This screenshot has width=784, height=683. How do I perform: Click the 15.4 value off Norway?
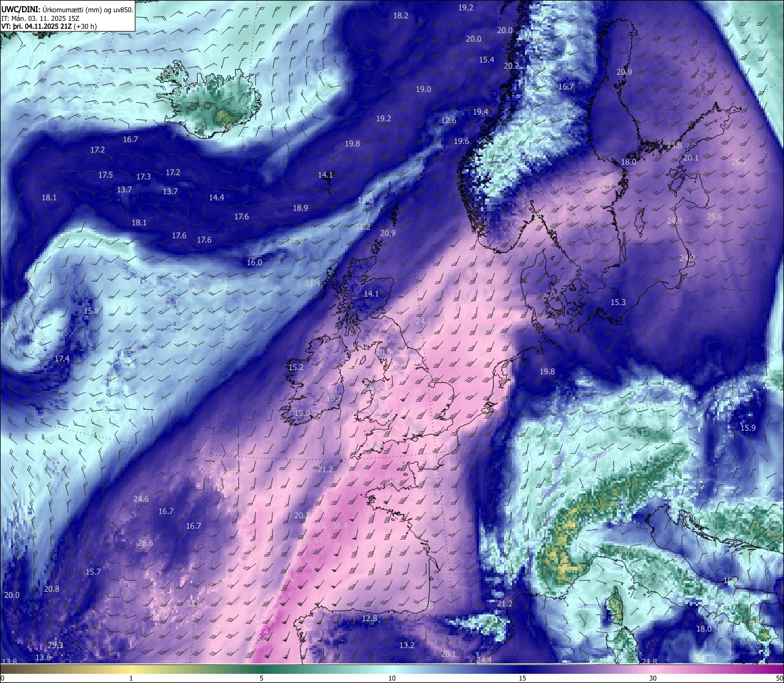coord(486,59)
